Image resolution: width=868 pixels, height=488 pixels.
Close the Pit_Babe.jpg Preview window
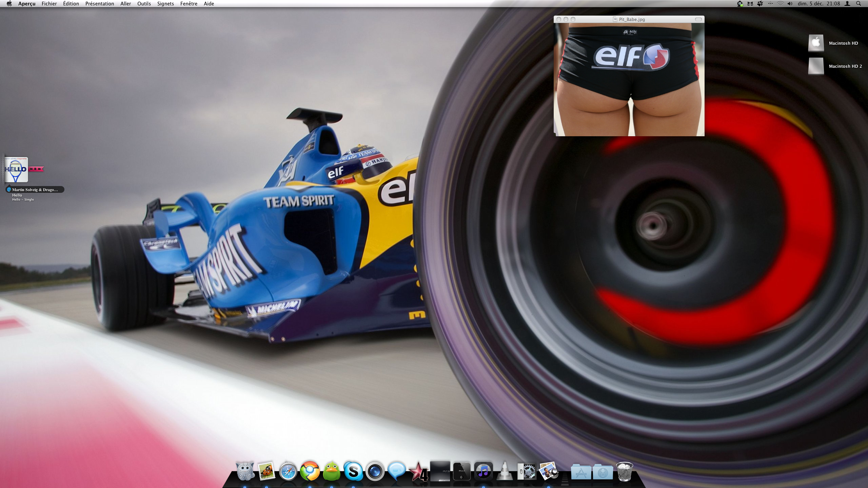pyautogui.click(x=559, y=19)
